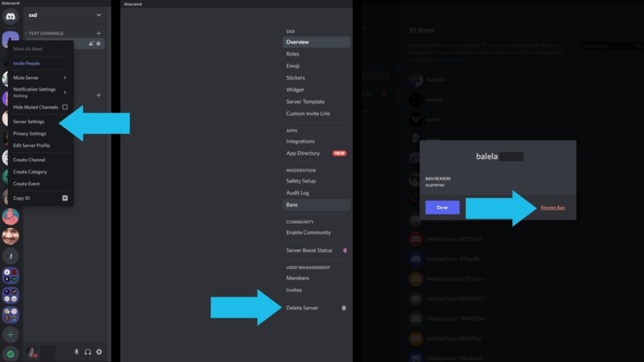Expand the sxd server name dropdown

pos(99,15)
